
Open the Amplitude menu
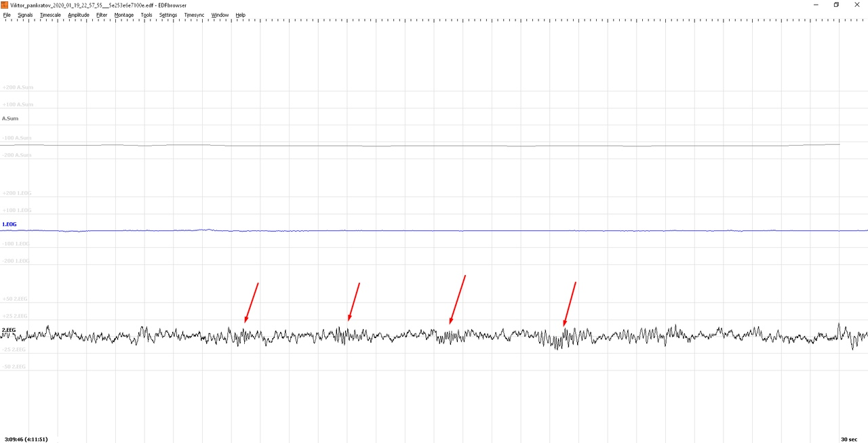click(79, 15)
